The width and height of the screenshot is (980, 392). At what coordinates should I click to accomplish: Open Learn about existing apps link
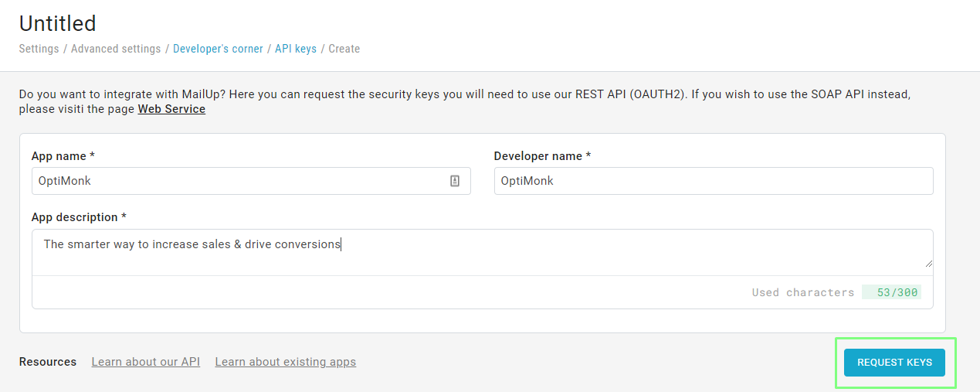(x=286, y=362)
